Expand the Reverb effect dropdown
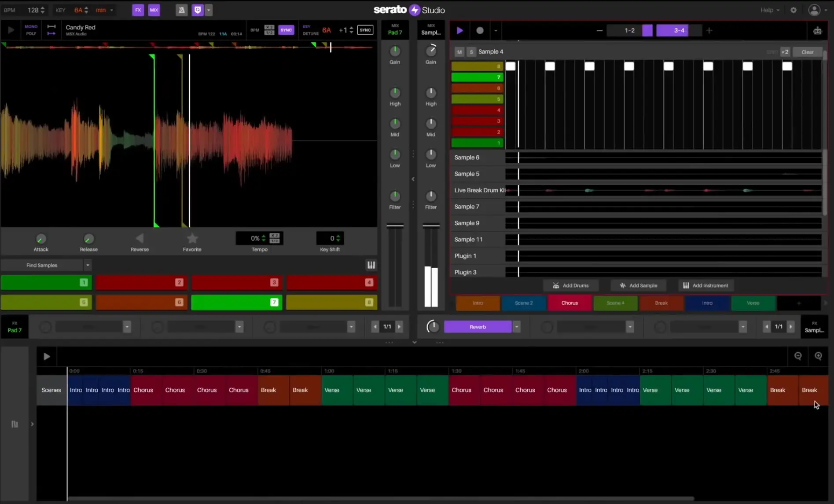The image size is (834, 504). coord(517,327)
